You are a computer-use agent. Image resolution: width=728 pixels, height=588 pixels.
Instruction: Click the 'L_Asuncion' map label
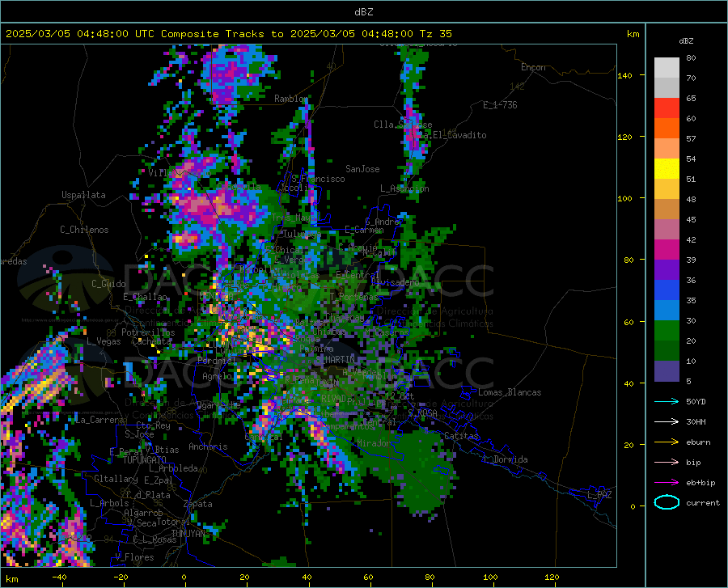point(404,188)
